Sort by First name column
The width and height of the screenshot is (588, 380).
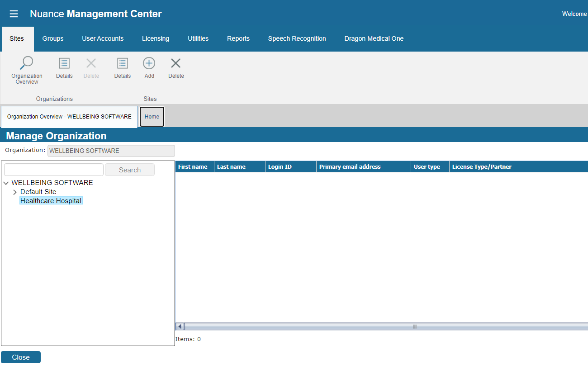(194, 167)
